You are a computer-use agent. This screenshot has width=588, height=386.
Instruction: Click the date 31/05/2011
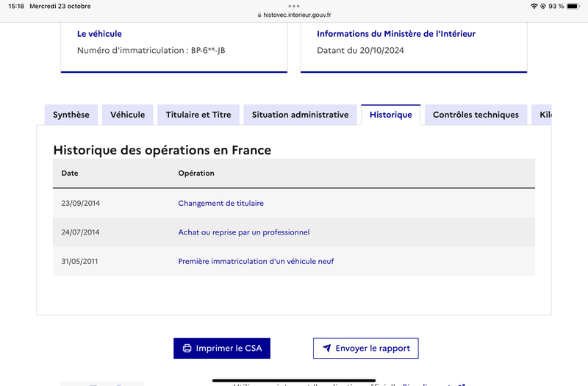point(79,262)
